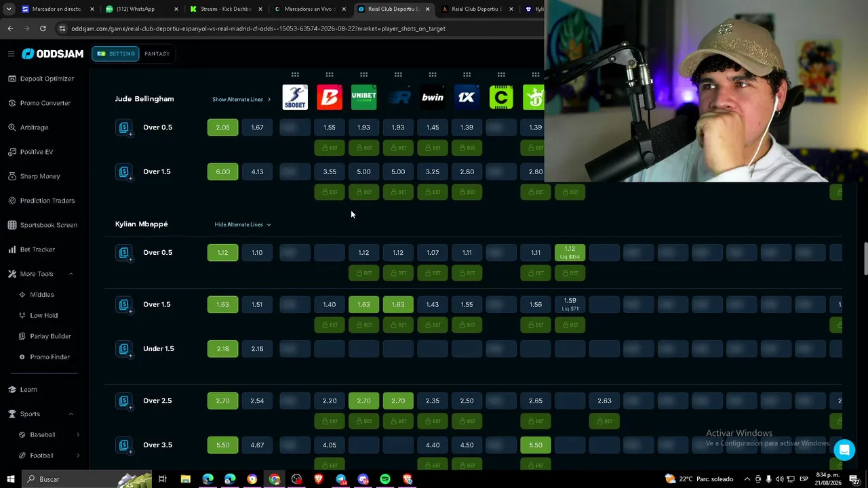Click drag handle above bwin column
The image size is (868, 488).
[x=433, y=75]
